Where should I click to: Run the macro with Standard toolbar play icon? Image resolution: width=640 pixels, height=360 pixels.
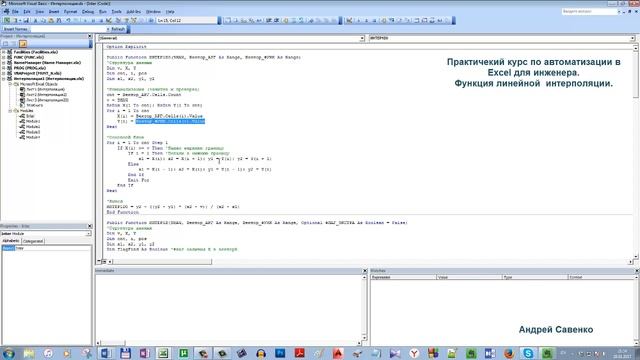click(85, 20)
